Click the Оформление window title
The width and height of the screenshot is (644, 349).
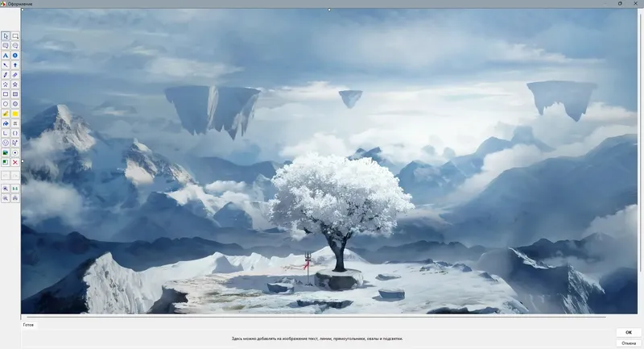coord(20,4)
